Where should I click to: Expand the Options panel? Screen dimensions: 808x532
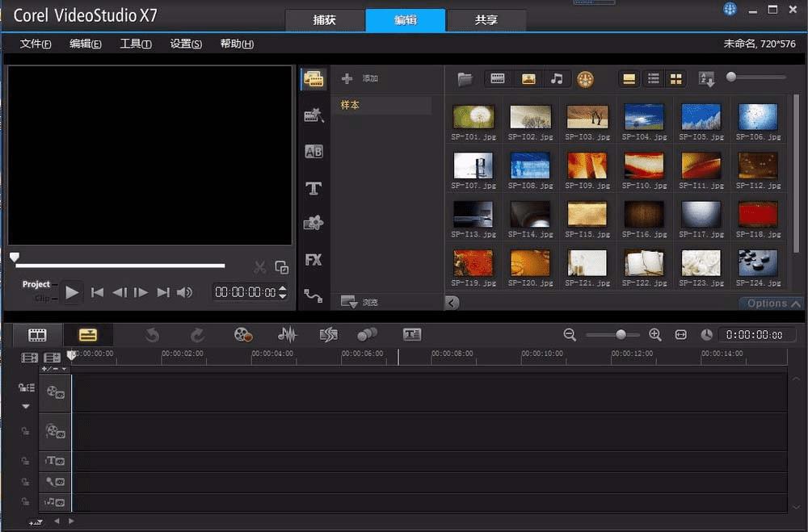[773, 304]
